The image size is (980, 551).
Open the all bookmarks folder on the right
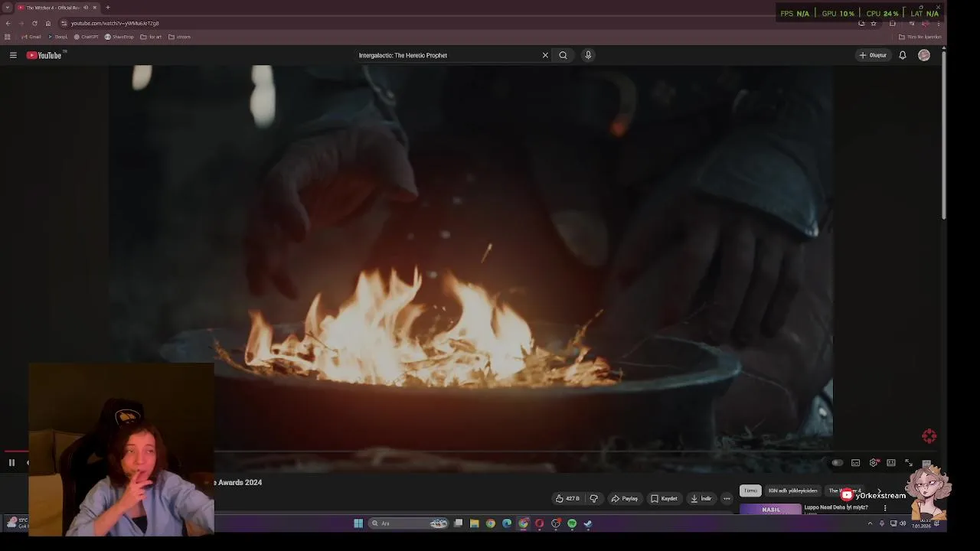(920, 37)
